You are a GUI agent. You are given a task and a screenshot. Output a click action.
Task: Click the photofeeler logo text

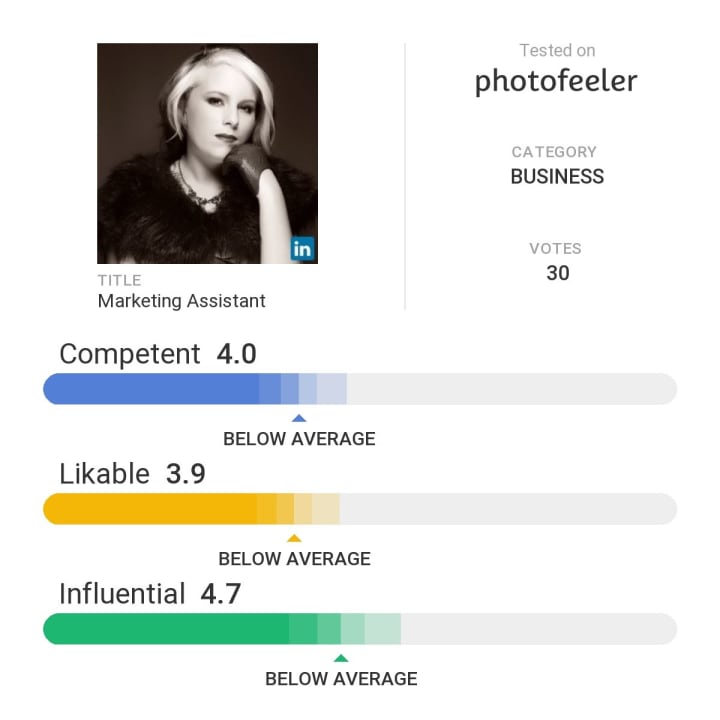[556, 81]
